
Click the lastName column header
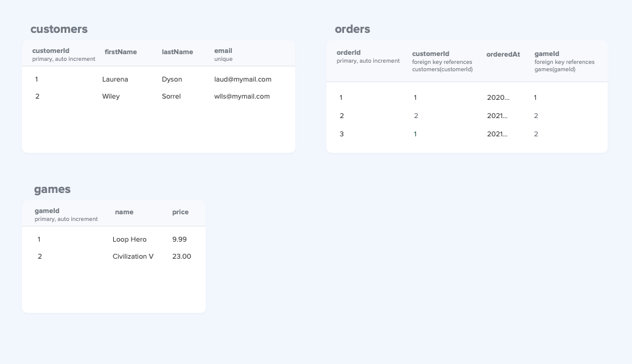pyautogui.click(x=177, y=52)
